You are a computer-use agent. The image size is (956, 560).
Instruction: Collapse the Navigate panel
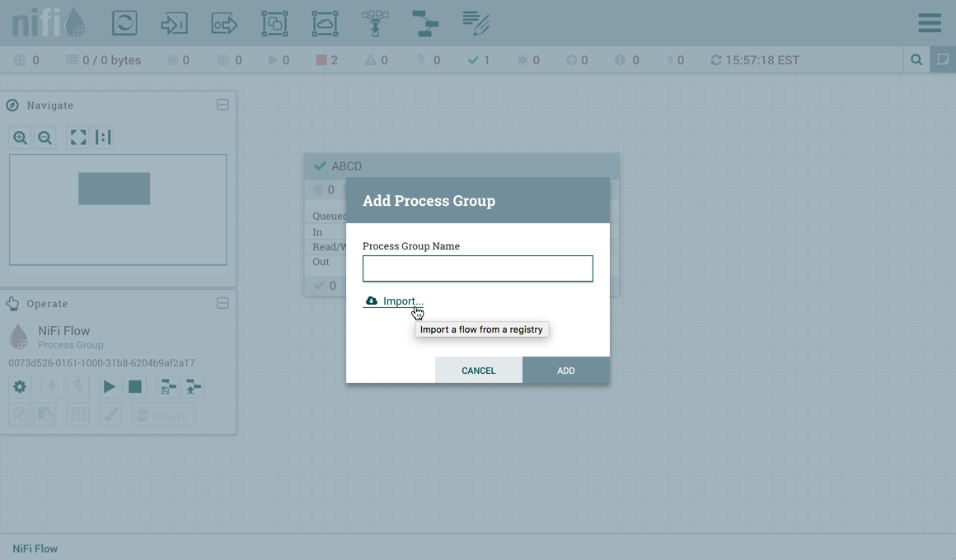point(223,105)
